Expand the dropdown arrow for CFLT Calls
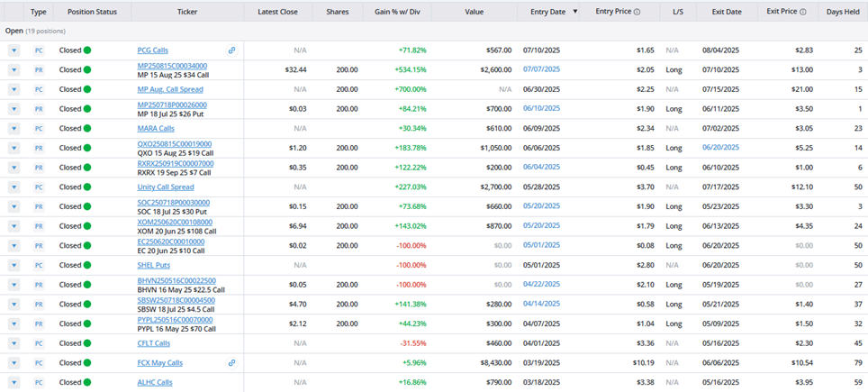 point(14,343)
